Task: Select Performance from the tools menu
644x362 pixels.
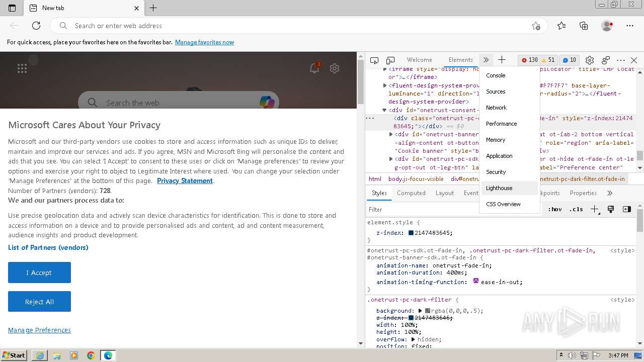Action: 510,124
